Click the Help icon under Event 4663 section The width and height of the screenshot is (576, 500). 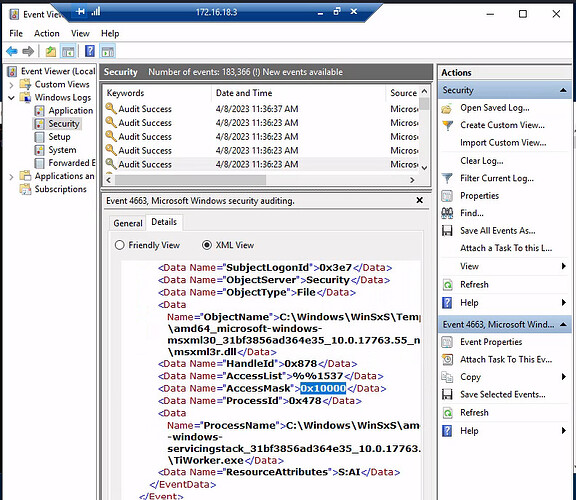[x=447, y=431]
